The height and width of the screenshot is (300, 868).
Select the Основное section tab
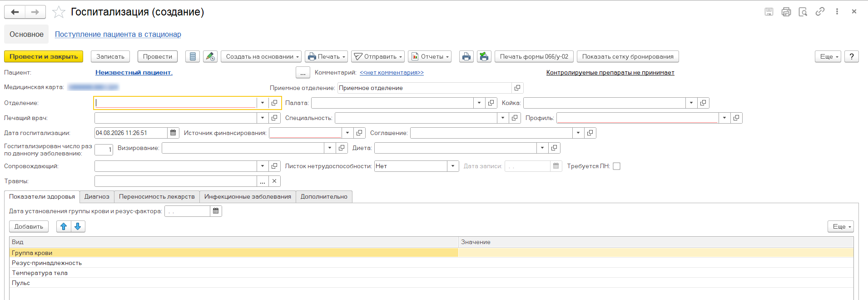point(26,34)
